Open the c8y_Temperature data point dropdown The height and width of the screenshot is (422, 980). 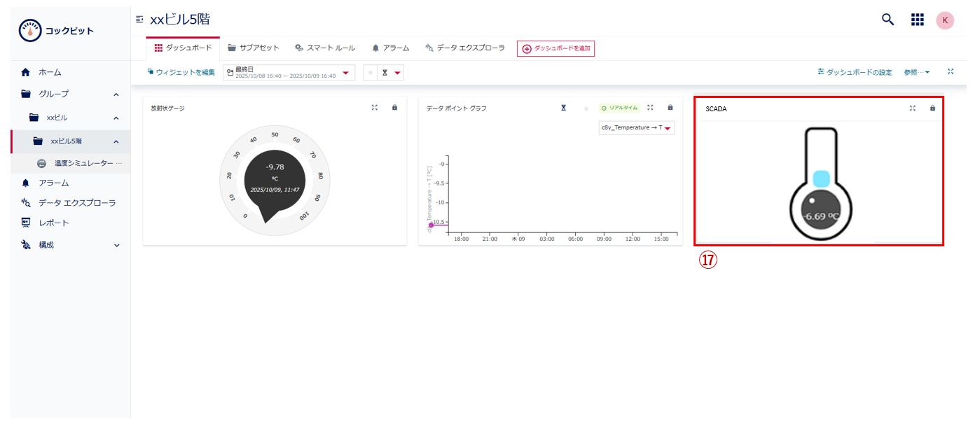(x=636, y=127)
